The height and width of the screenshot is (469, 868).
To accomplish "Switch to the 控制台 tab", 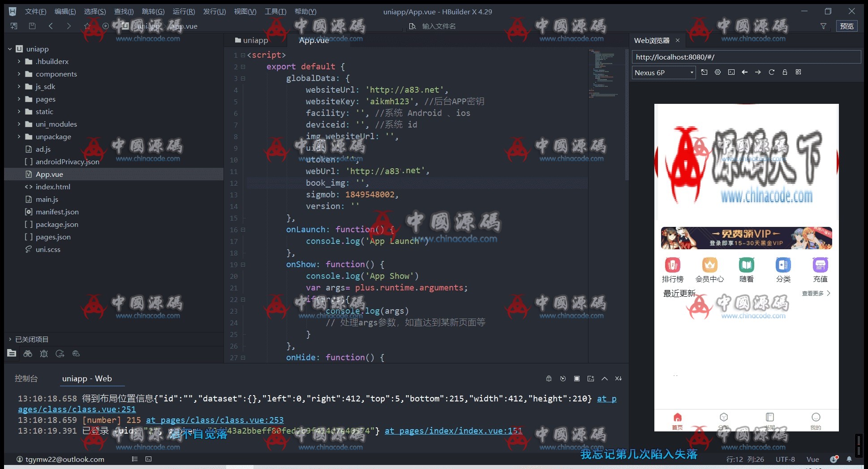I will 26,379.
